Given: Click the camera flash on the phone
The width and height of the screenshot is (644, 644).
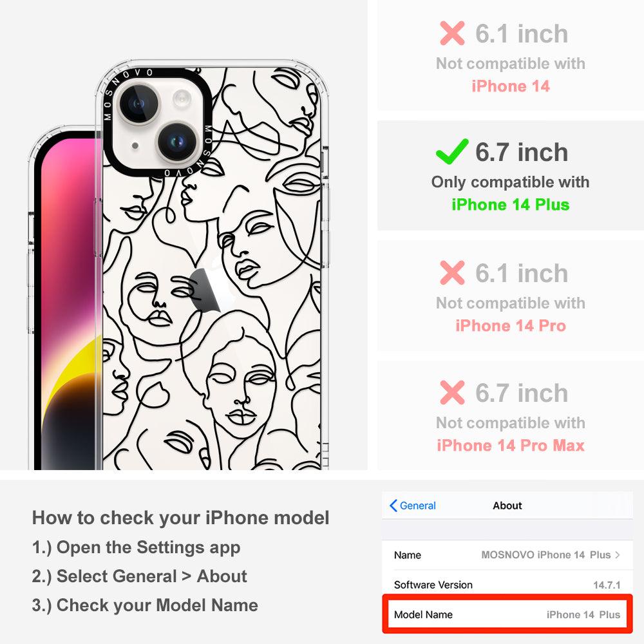Looking at the screenshot, I should pyautogui.click(x=182, y=99).
